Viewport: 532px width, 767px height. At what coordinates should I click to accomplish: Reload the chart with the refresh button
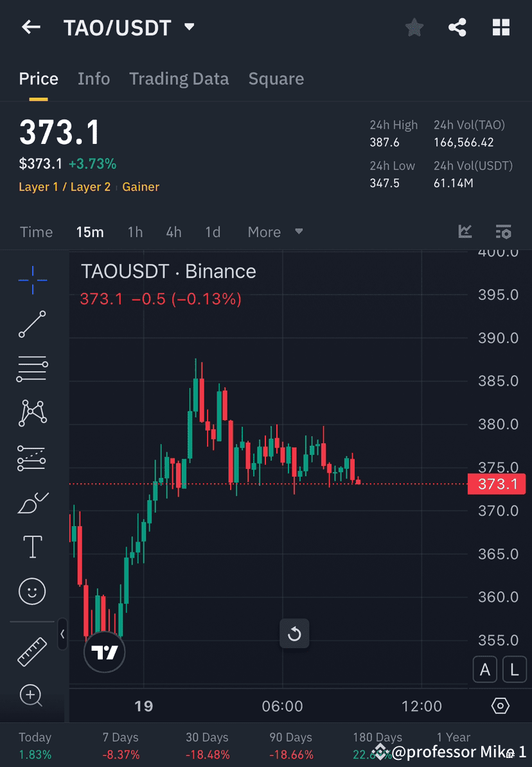tap(294, 633)
